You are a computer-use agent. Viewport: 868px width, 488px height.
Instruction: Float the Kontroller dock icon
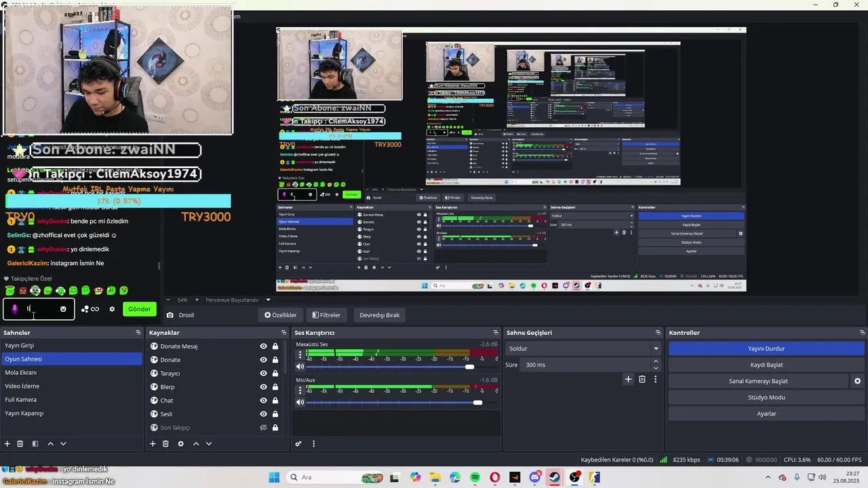click(x=863, y=333)
